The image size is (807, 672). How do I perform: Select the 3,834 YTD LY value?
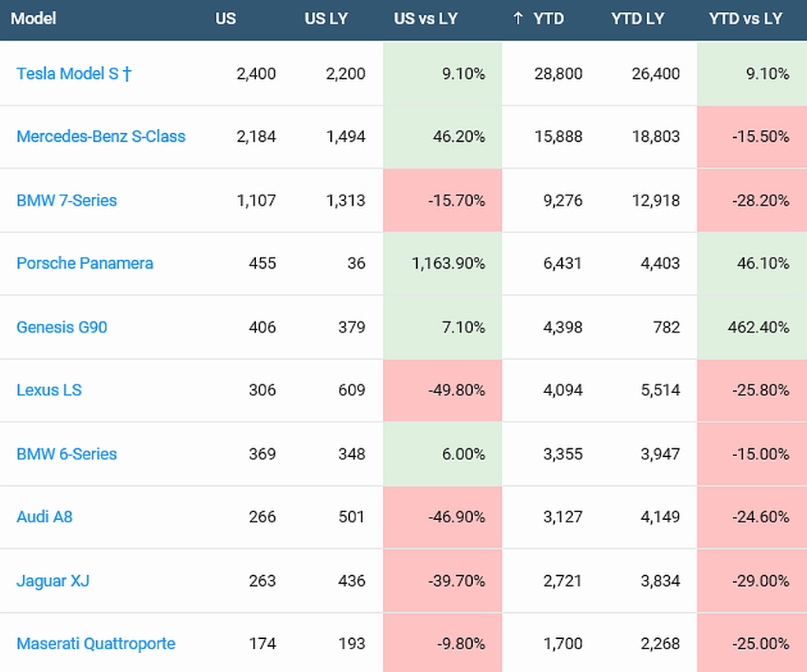[x=660, y=581]
